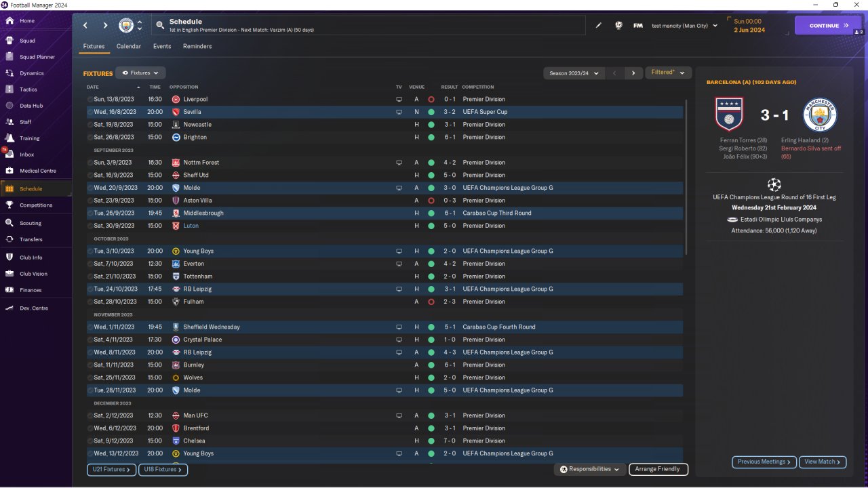Click the Erling Haaland (2) scorer text

coord(804,140)
